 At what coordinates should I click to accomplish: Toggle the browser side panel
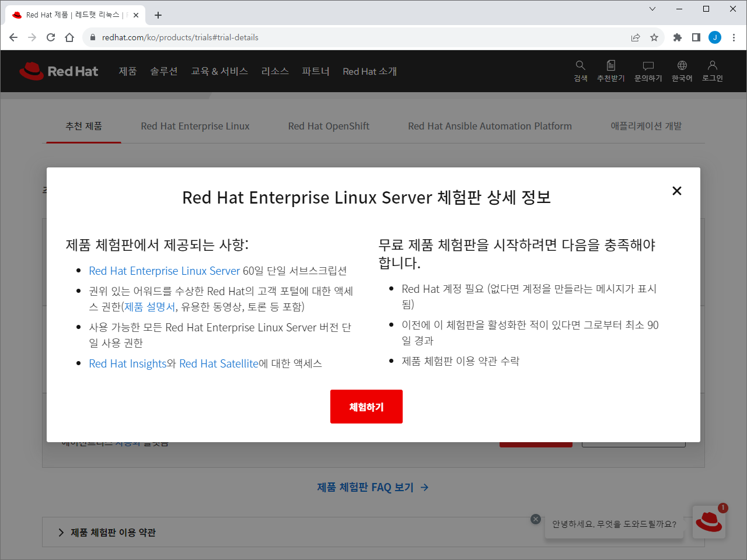[x=696, y=37]
